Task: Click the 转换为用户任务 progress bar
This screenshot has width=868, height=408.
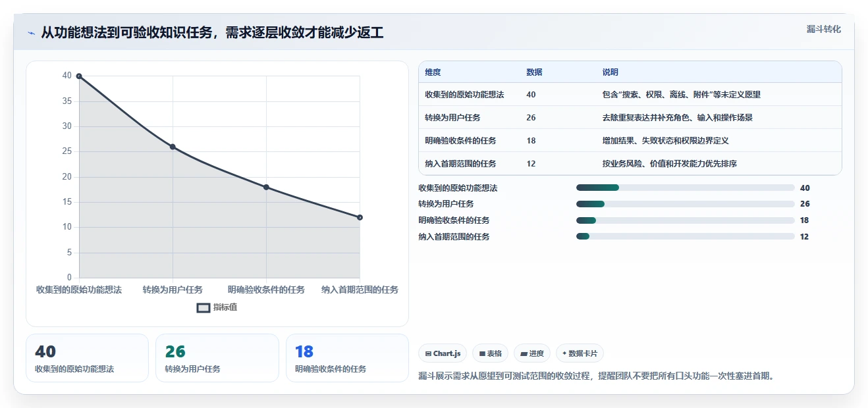Action: point(685,204)
